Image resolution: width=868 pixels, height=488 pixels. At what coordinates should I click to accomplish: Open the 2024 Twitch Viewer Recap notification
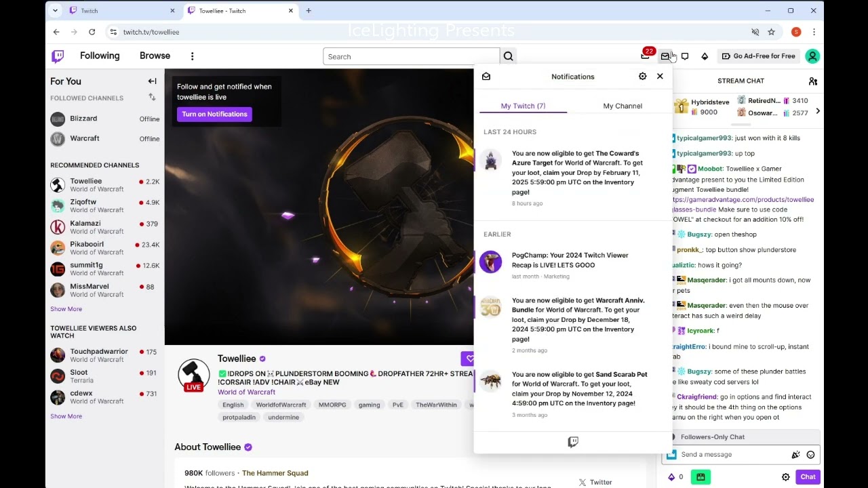coord(572,266)
